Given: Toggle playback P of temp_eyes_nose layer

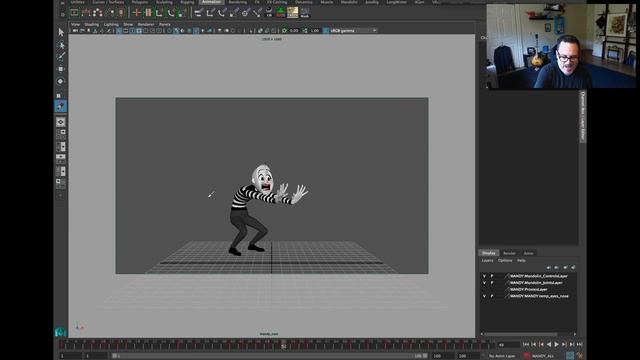Looking at the screenshot, I should click(x=492, y=296).
